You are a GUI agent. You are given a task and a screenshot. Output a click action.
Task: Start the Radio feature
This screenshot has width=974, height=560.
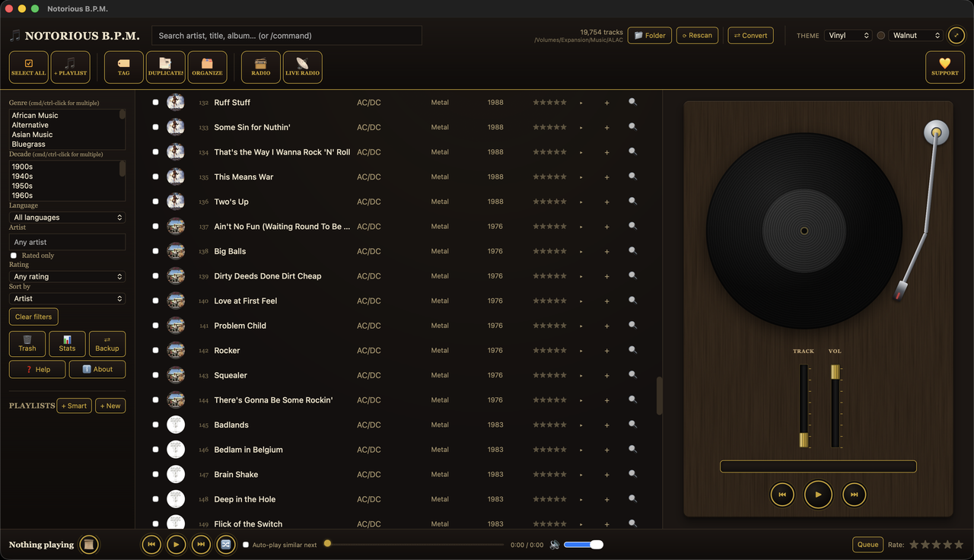click(261, 67)
